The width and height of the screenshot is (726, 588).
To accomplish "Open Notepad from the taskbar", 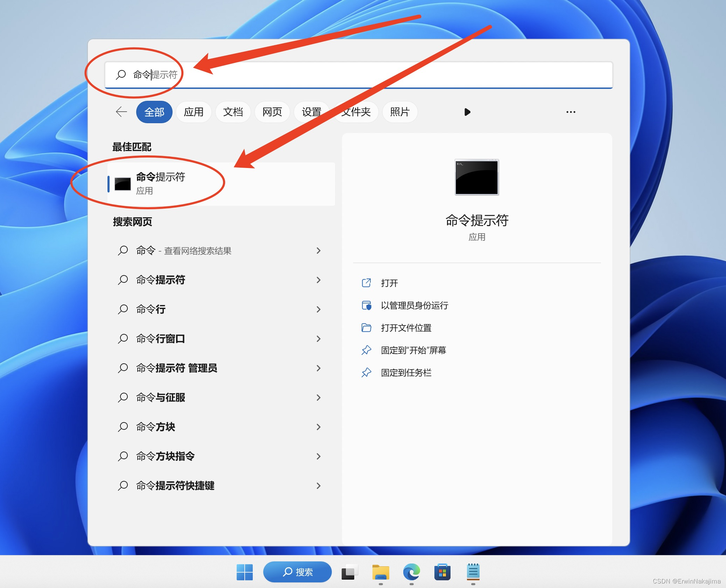I will tap(473, 572).
